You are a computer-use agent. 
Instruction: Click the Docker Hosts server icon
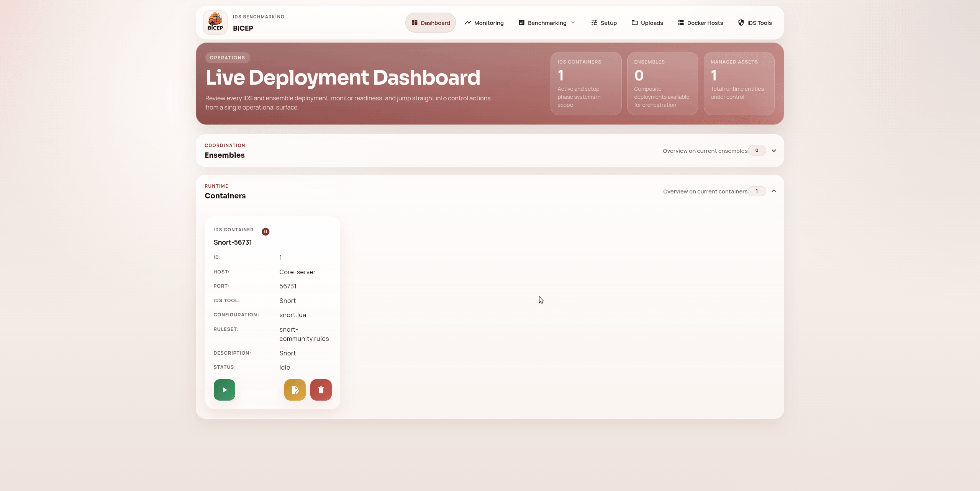(x=681, y=23)
